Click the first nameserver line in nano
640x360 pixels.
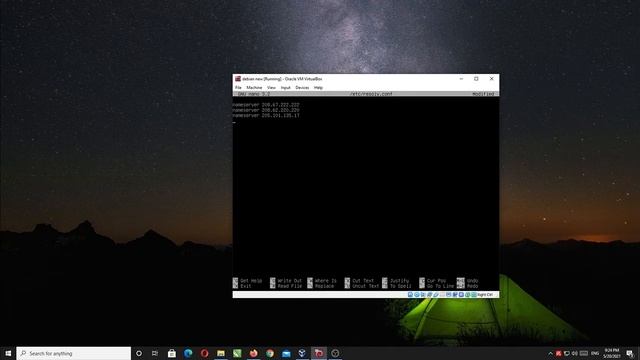pyautogui.click(x=266, y=105)
